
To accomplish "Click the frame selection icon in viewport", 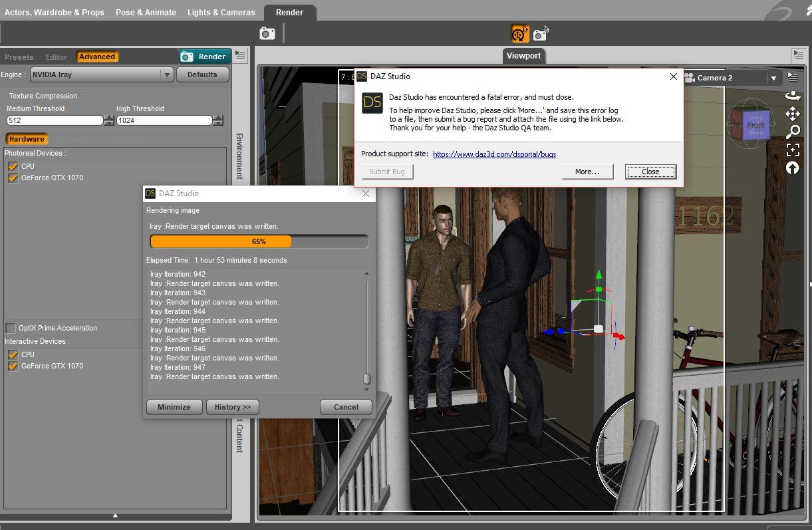I will click(x=793, y=150).
